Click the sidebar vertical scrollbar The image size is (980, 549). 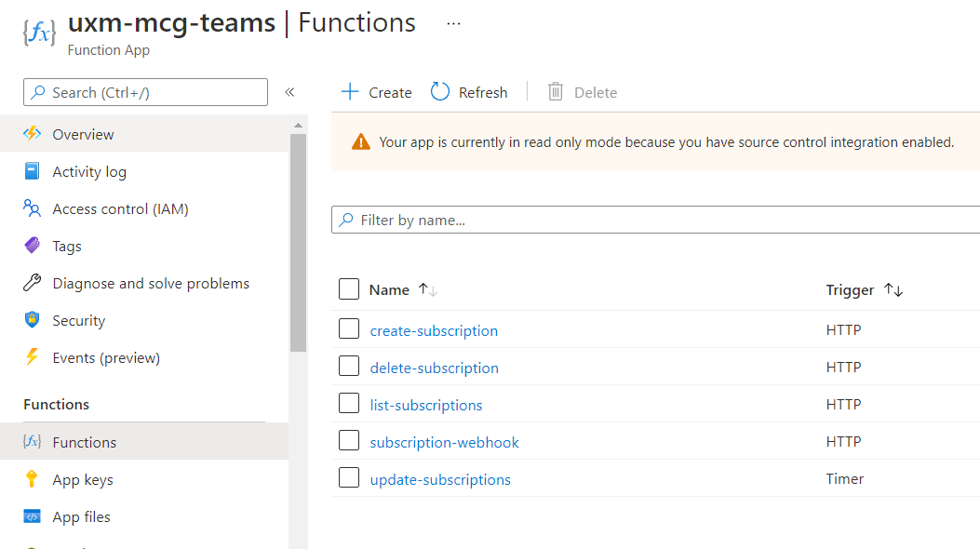click(x=298, y=242)
